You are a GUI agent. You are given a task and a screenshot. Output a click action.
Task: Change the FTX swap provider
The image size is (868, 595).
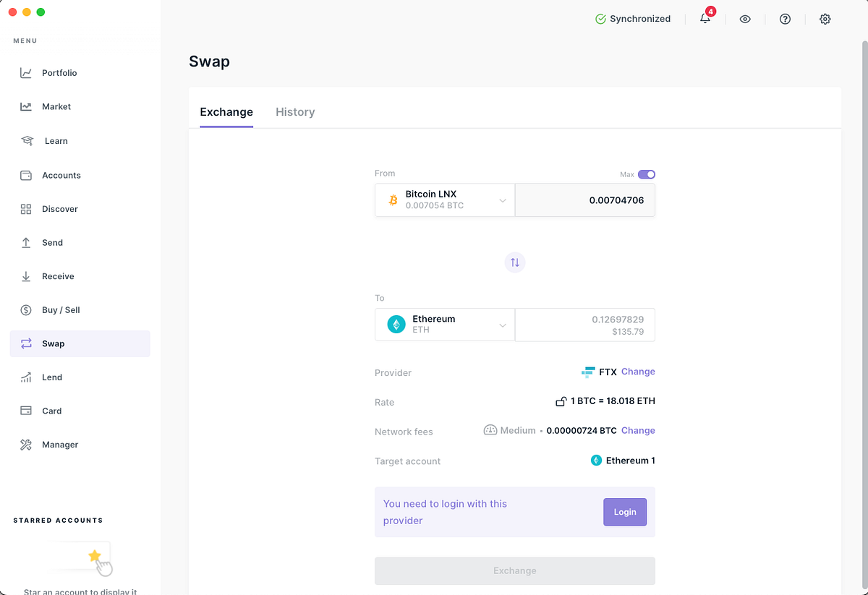(x=637, y=372)
